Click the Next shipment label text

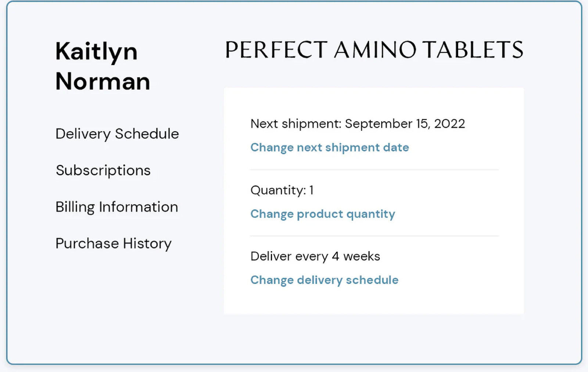point(296,124)
